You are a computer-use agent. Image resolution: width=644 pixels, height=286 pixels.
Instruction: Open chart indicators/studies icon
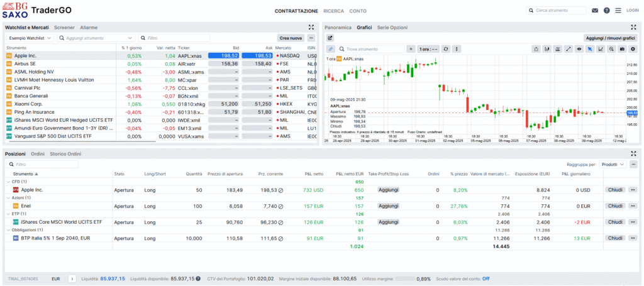click(557, 49)
